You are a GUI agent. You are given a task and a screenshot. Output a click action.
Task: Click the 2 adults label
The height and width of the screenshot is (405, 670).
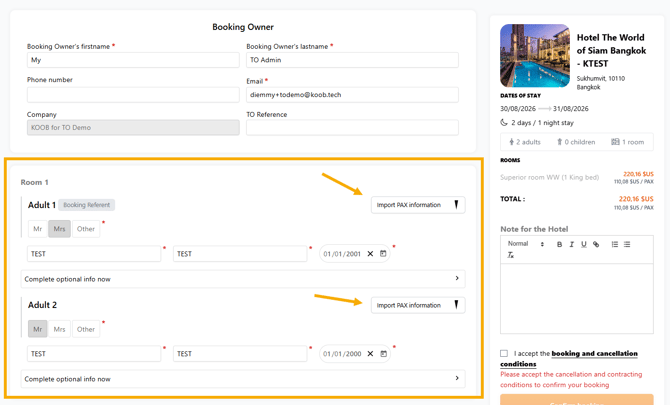pyautogui.click(x=525, y=142)
